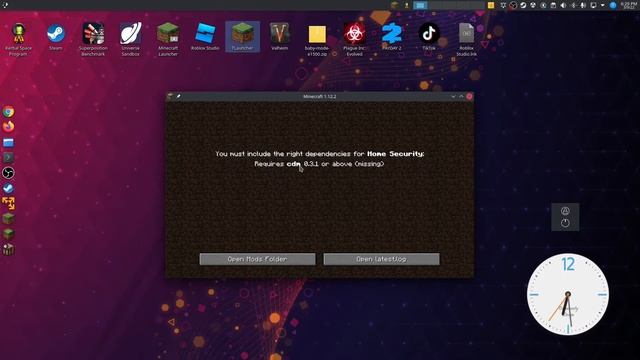
Task: Open the TikTok desktop shortcut
Action: pos(429,37)
